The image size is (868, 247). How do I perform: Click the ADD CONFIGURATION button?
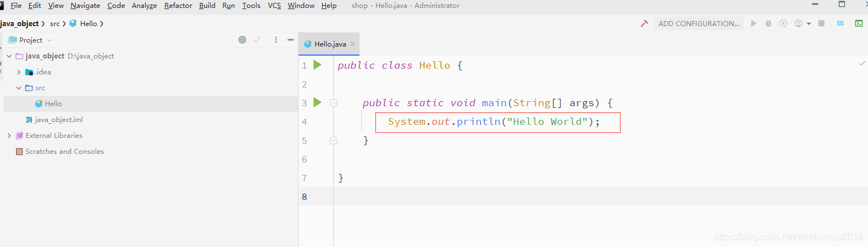tap(699, 23)
